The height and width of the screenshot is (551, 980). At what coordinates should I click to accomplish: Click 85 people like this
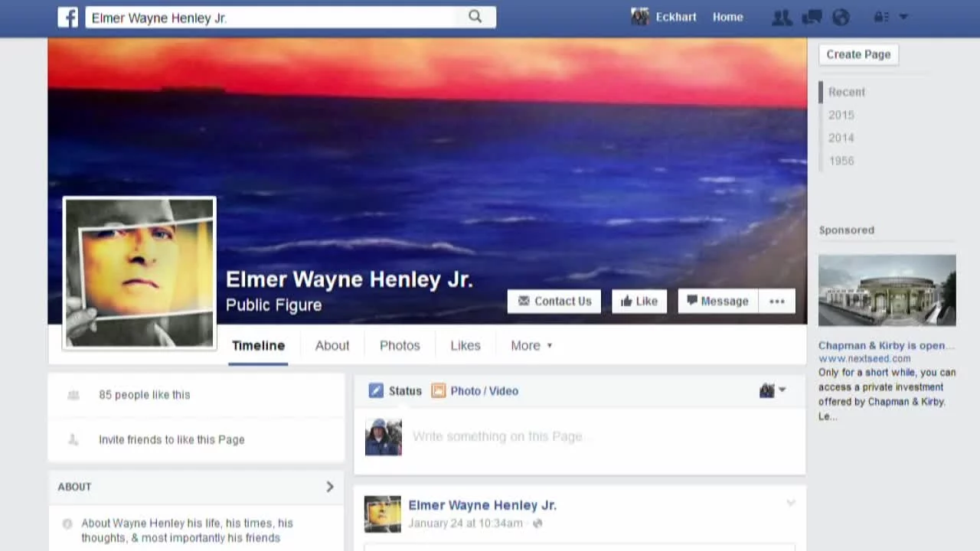144,395
